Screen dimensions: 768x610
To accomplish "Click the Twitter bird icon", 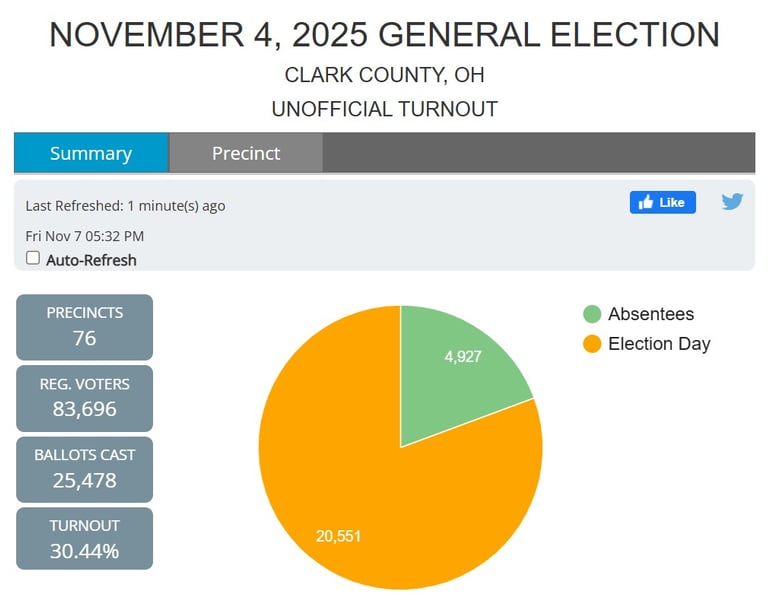I will (732, 201).
